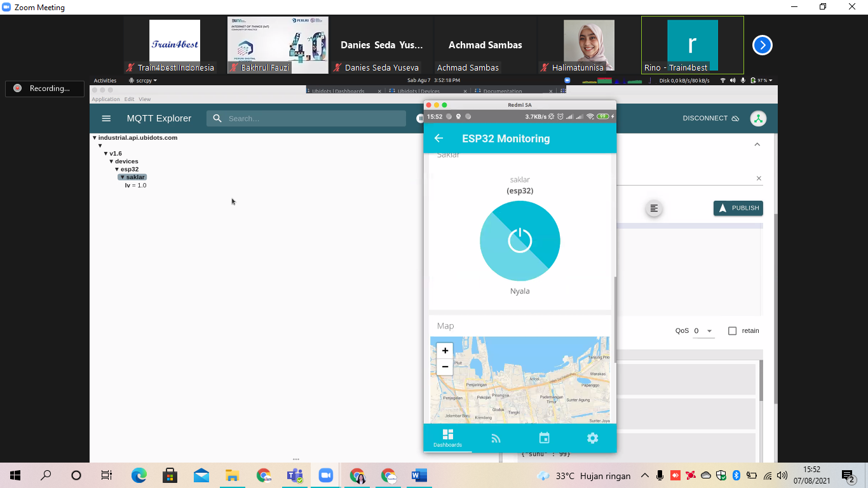Screen dimensions: 868x488
Task: Toggle the saklar power switch
Action: (520, 241)
